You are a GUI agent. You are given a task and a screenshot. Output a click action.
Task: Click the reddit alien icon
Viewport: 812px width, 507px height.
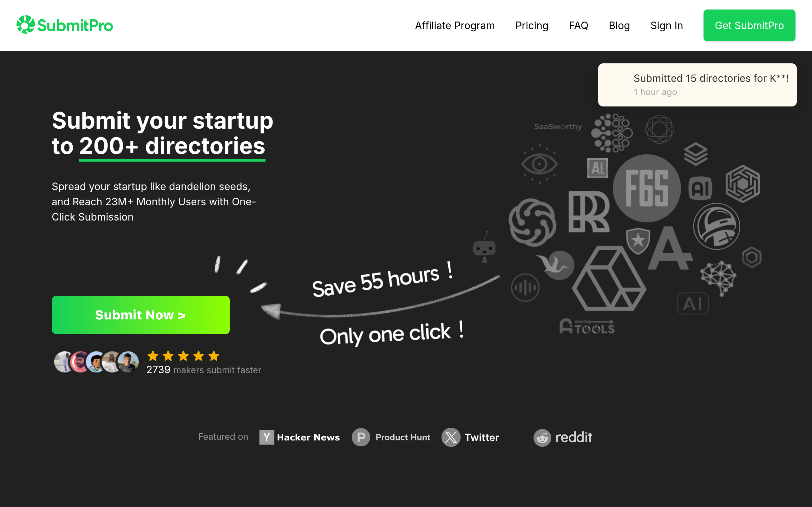point(542,438)
